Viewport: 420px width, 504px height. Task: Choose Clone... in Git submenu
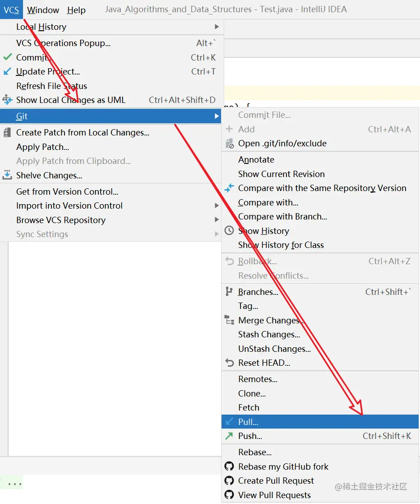click(x=320, y=393)
